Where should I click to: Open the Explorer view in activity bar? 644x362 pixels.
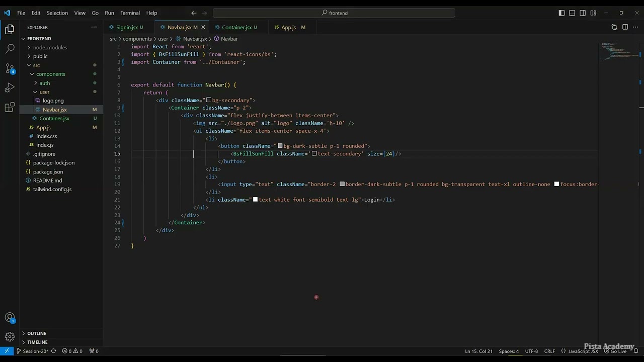coord(10,30)
